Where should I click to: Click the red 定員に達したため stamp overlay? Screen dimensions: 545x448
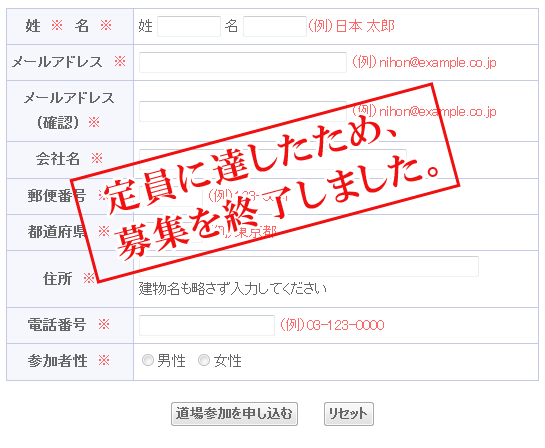click(x=265, y=183)
